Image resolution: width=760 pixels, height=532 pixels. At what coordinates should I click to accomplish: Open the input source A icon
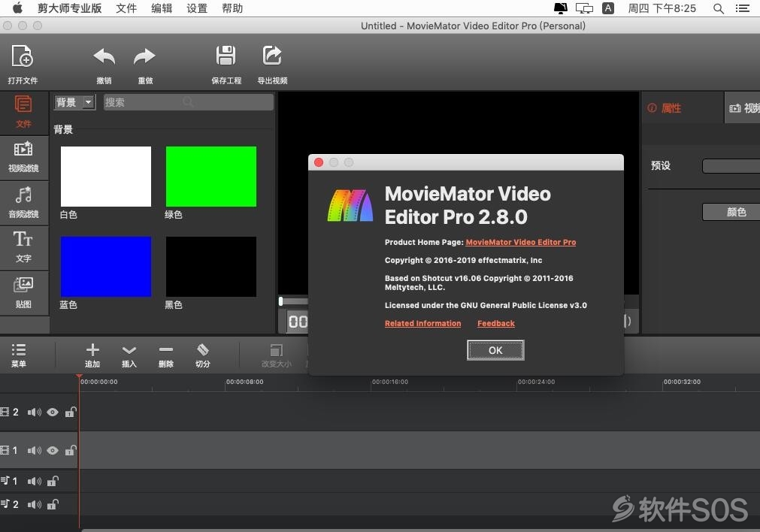pyautogui.click(x=608, y=8)
